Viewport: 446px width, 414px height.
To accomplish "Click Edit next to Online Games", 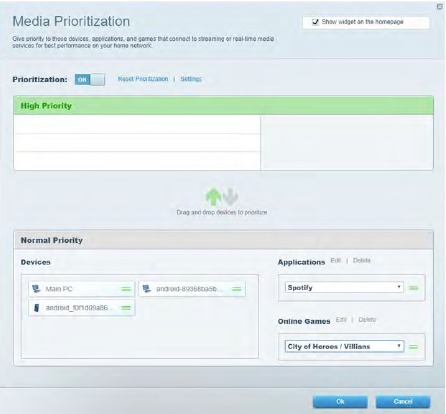I will click(341, 320).
